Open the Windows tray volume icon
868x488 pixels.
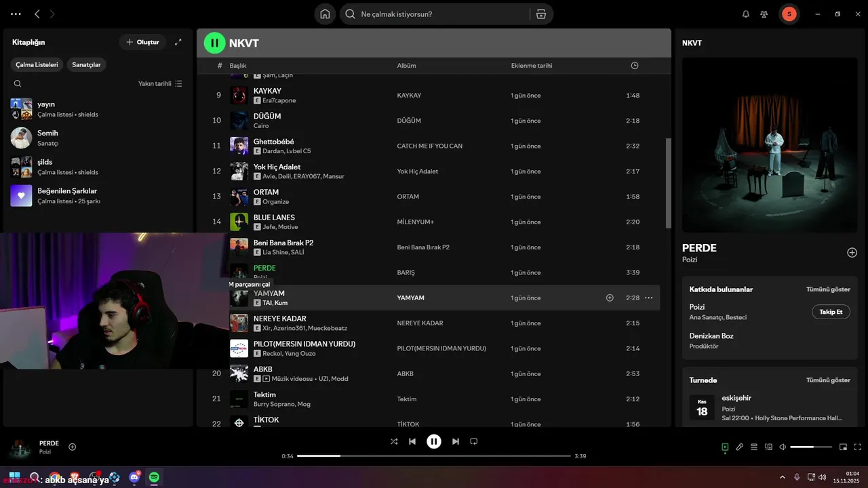822,477
